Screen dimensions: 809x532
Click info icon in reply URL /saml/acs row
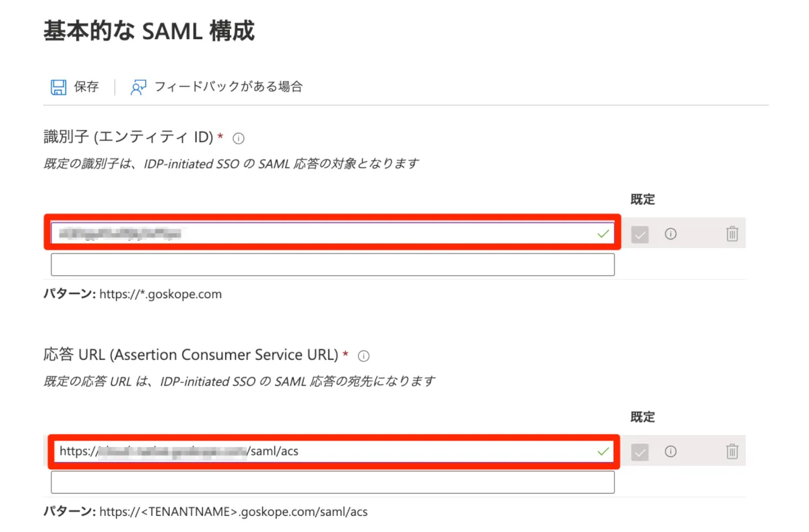click(670, 451)
